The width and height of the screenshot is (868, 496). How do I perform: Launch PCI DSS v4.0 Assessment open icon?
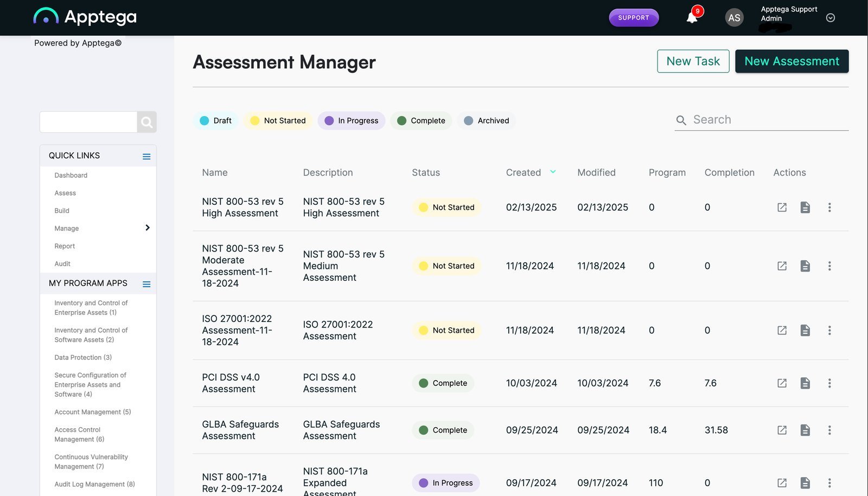click(x=782, y=383)
